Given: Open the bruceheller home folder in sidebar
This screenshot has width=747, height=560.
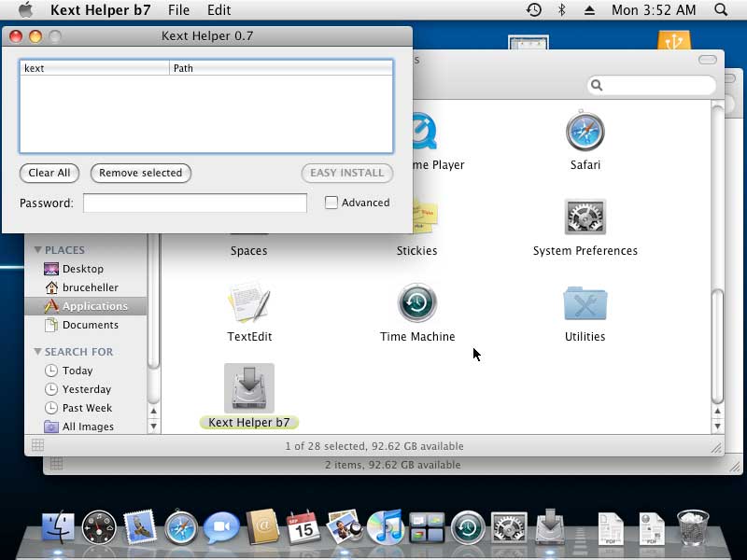Looking at the screenshot, I should click(81, 287).
